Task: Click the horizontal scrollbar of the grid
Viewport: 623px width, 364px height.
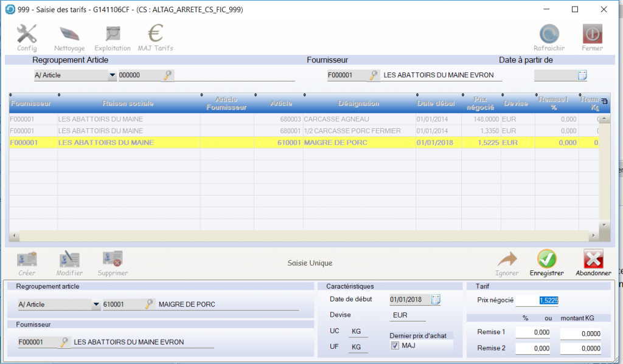Action: (x=304, y=236)
